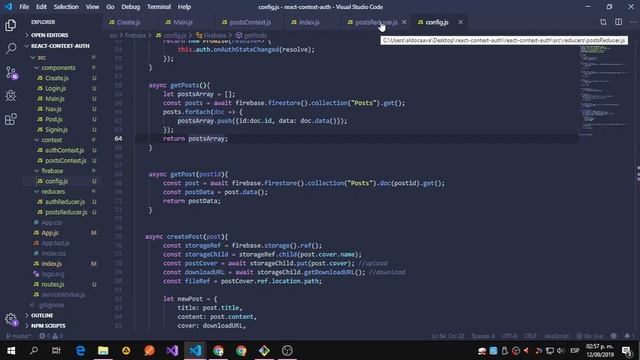640x360 pixels.
Task: Switch to the Create.js tab
Action: tap(129, 22)
